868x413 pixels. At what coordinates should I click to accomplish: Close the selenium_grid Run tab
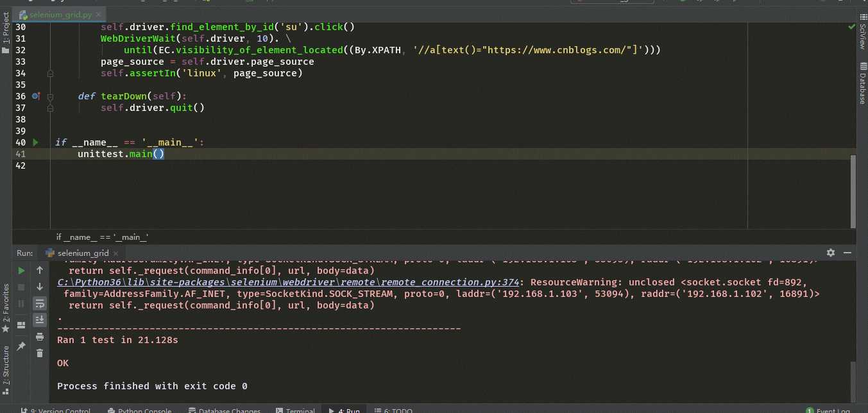click(116, 253)
